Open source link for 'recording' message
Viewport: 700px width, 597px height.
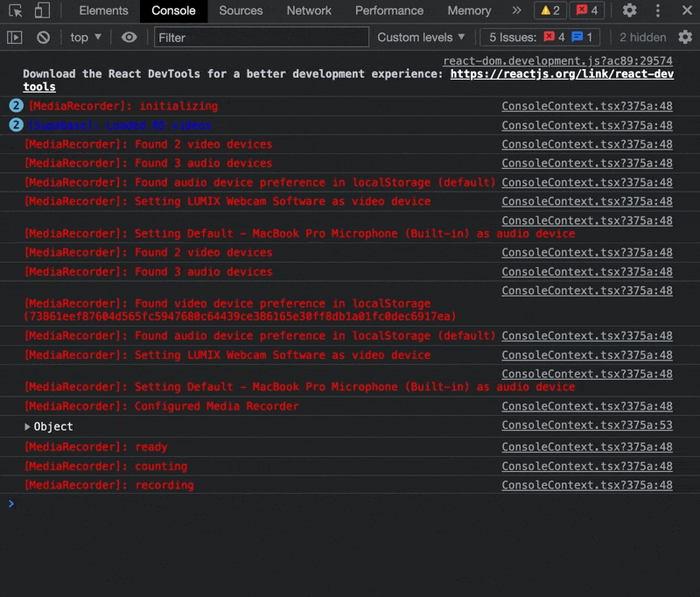point(587,485)
